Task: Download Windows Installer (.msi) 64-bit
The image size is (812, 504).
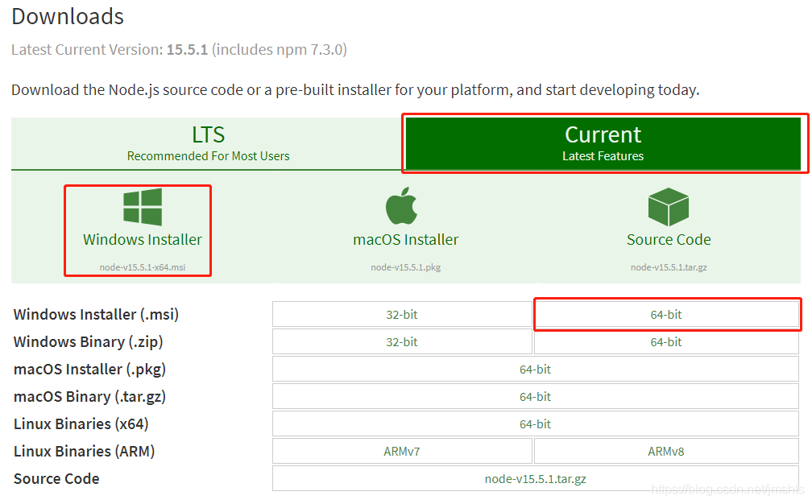Action: [x=666, y=315]
